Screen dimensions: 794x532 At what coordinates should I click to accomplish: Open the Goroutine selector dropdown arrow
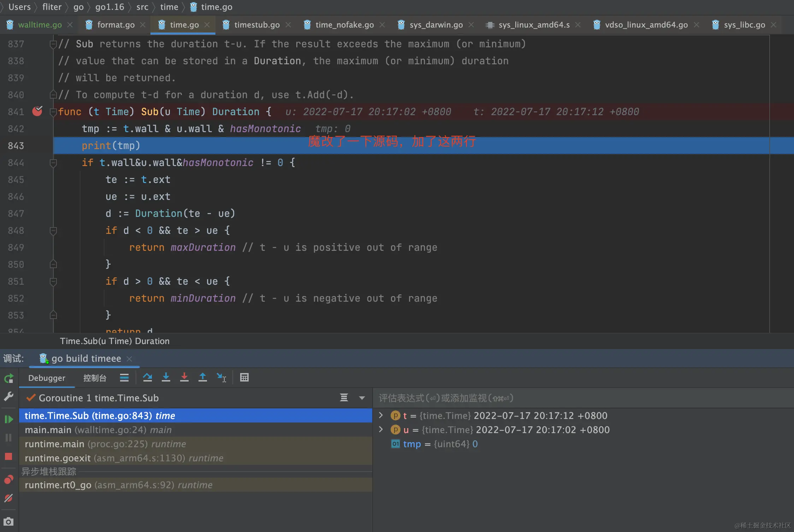click(362, 398)
